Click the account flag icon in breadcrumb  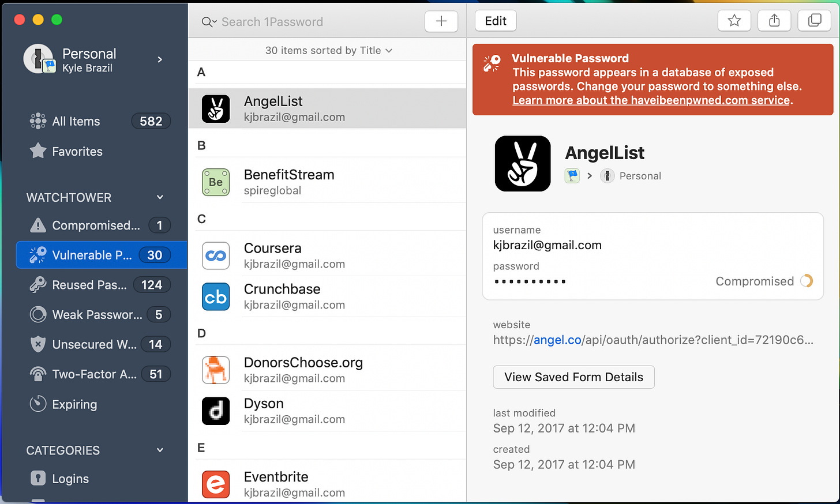(572, 175)
